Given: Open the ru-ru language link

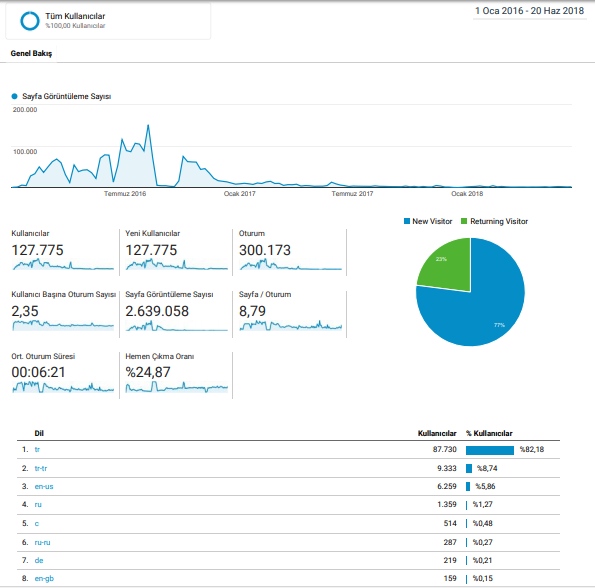Looking at the screenshot, I should point(42,542).
